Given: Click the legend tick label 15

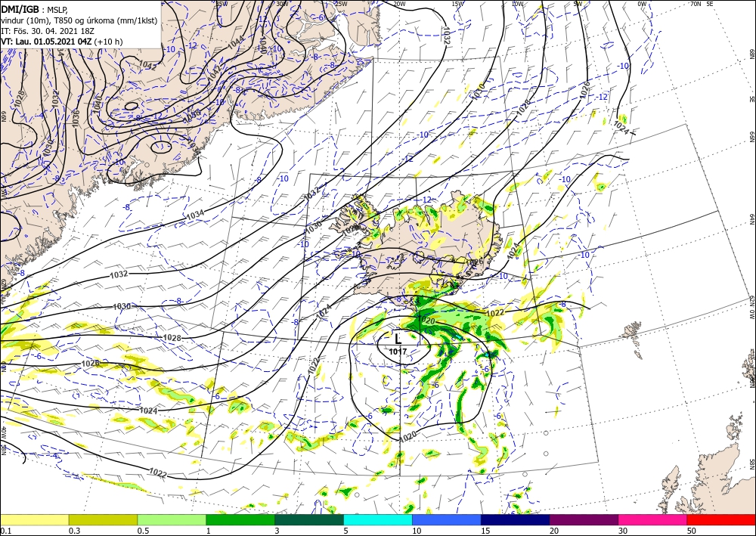Looking at the screenshot, I should tap(485, 531).
